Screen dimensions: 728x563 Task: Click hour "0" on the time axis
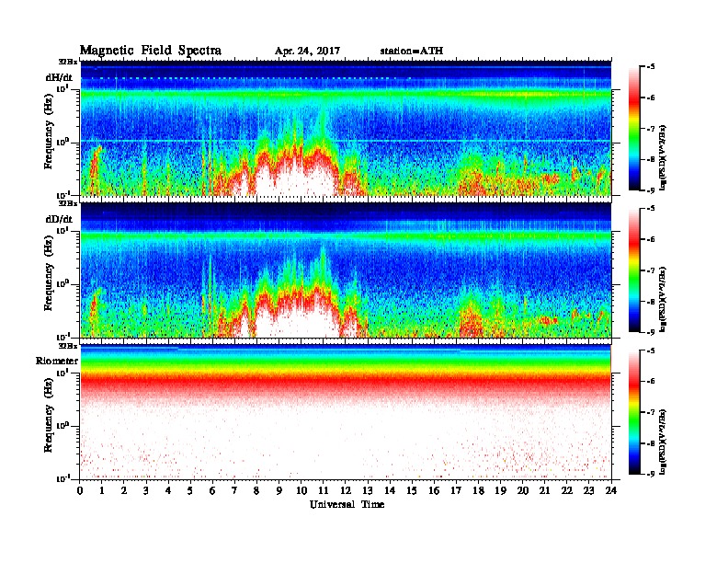tap(80, 491)
